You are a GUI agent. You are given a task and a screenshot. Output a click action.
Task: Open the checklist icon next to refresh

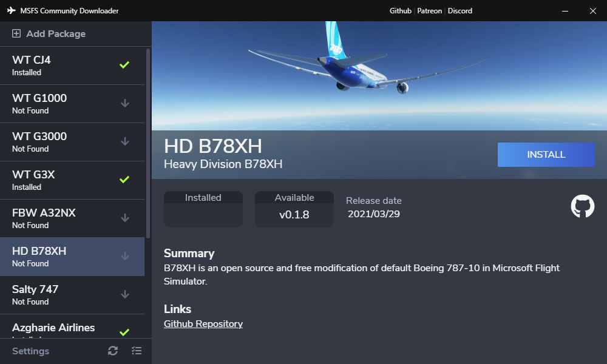pos(136,351)
